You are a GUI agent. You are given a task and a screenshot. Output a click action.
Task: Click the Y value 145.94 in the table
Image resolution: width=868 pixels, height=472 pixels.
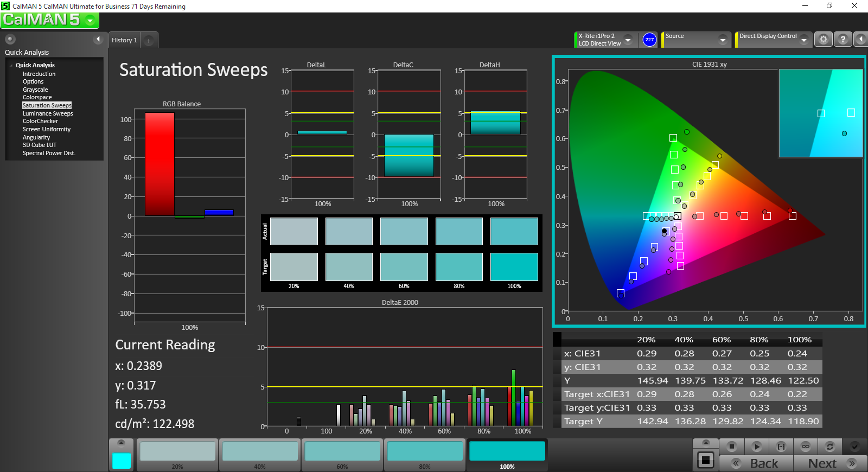(653, 381)
